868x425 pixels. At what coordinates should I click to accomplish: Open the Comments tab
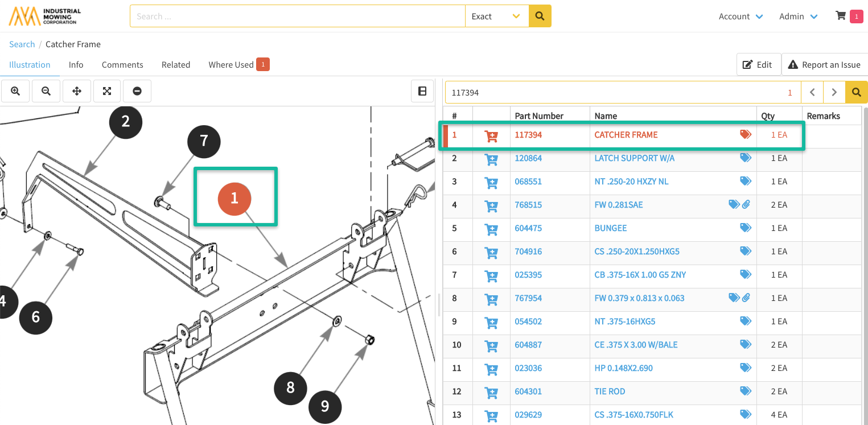(122, 65)
